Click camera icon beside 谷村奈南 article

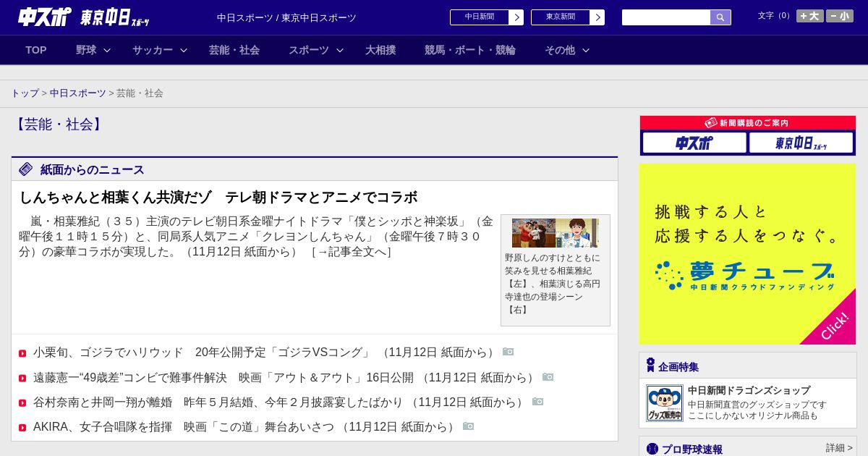pyautogui.click(x=538, y=402)
